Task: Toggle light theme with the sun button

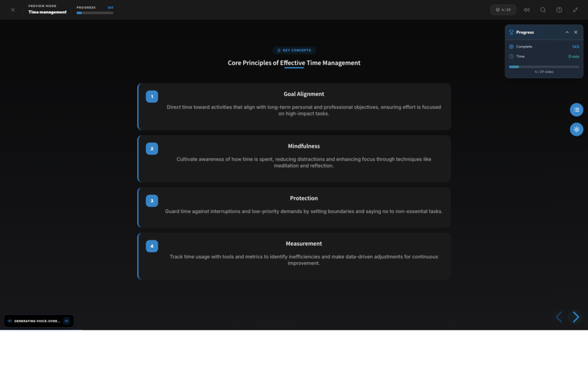Action: [576, 129]
